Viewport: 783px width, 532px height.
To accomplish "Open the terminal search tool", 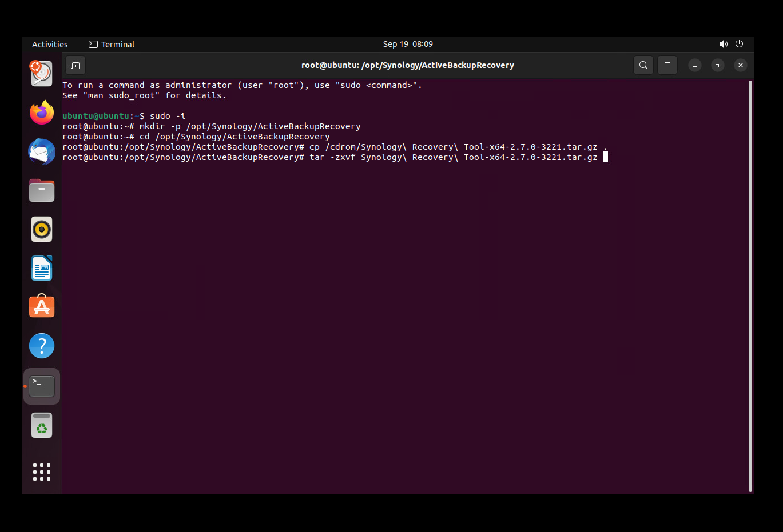I will (x=643, y=65).
